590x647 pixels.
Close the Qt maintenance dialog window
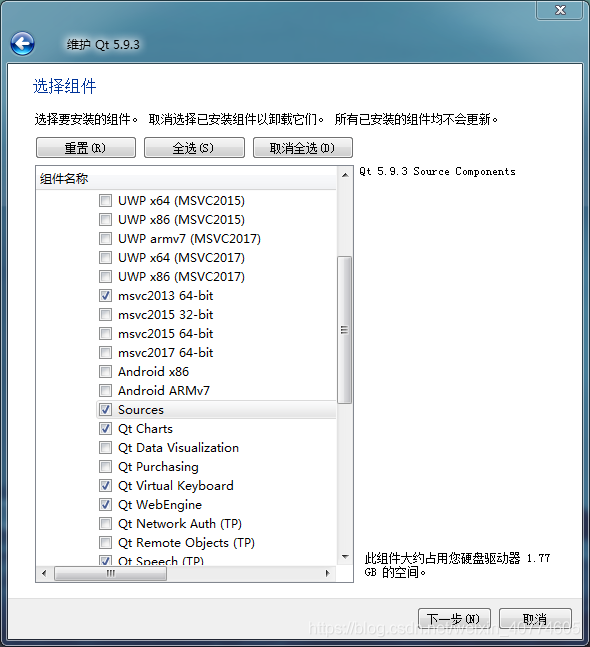pyautogui.click(x=559, y=10)
